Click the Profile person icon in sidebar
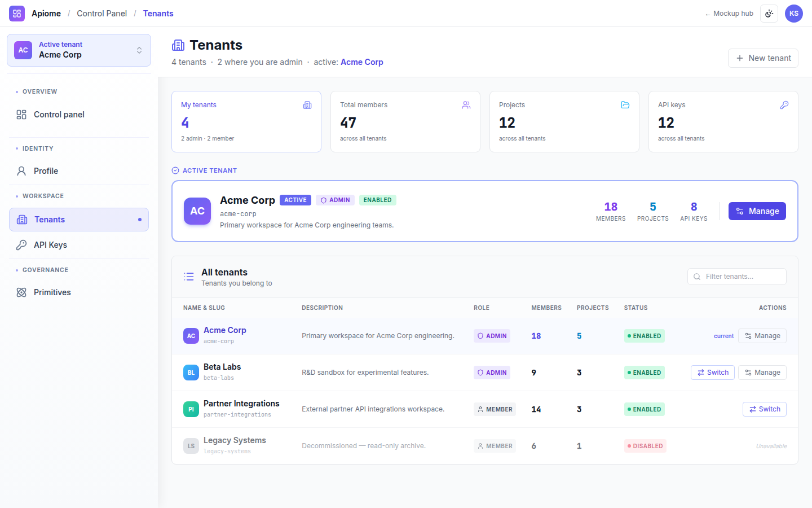Viewport: 812px width, 508px height. click(21, 171)
